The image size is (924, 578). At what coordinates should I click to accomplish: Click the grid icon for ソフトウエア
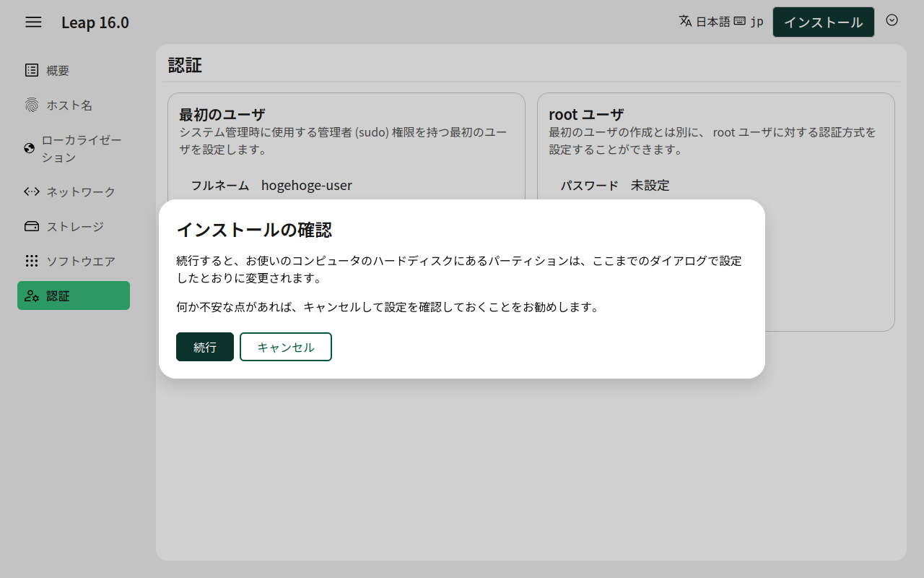coord(32,261)
